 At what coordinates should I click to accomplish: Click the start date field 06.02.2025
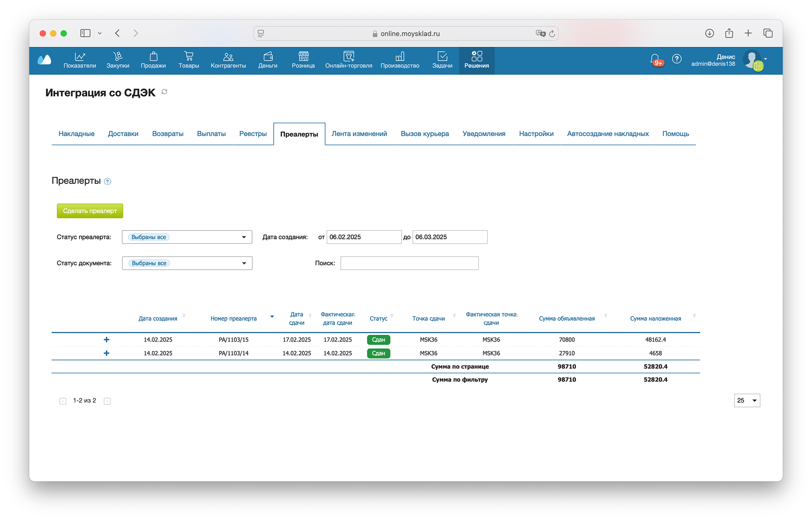[x=363, y=237]
